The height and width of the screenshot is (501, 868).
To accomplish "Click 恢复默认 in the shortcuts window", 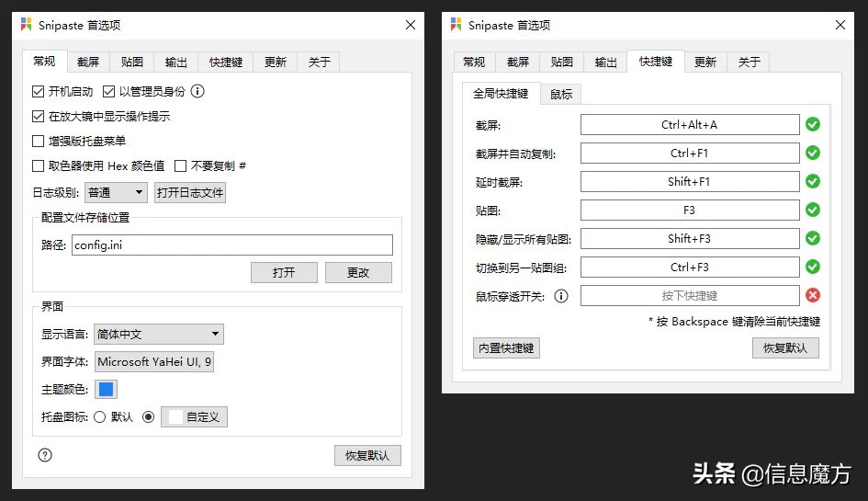I will pyautogui.click(x=785, y=348).
